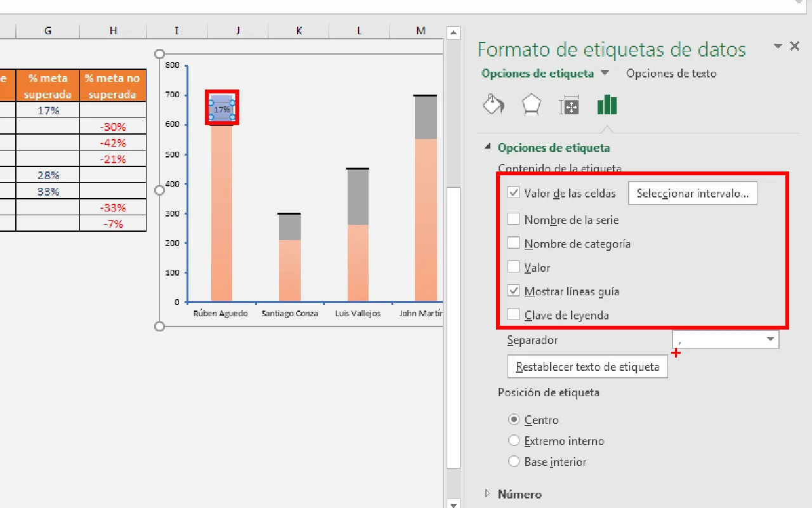Image resolution: width=812 pixels, height=508 pixels.
Task: Enable the Nombre de la serie checkbox
Action: (514, 220)
